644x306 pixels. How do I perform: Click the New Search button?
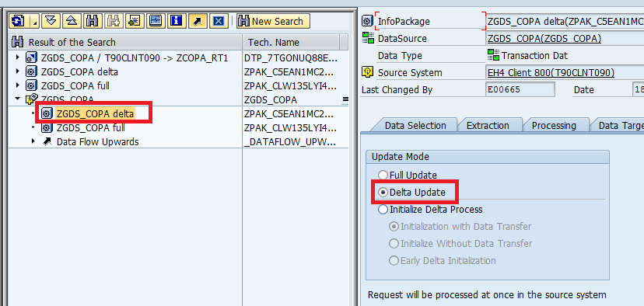point(273,21)
